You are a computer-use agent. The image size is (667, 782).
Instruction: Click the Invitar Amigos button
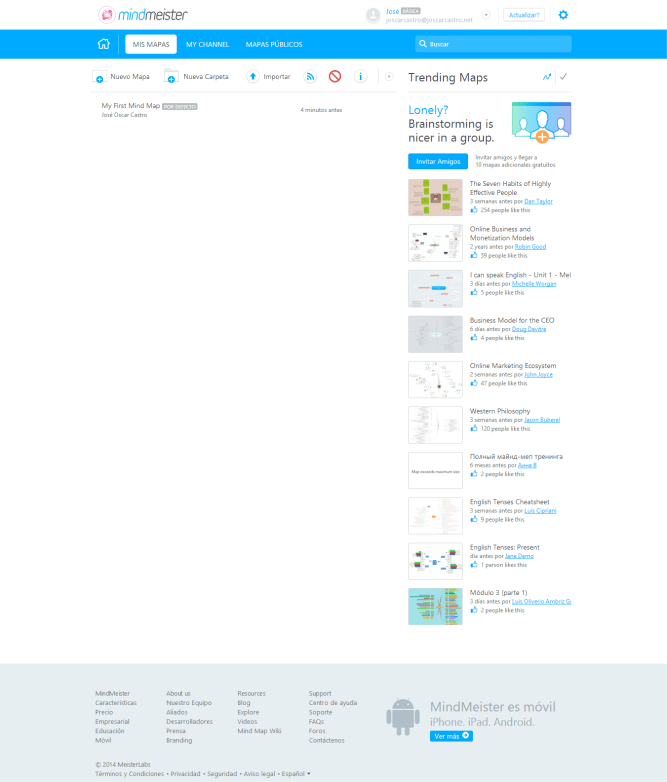click(x=438, y=162)
